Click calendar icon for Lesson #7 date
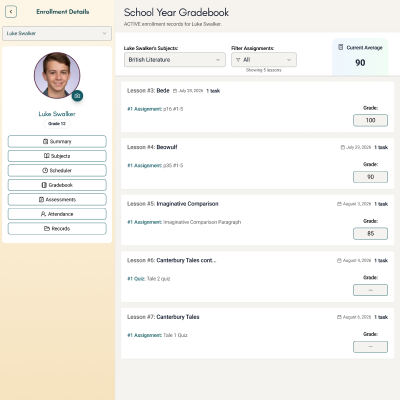The width and height of the screenshot is (400, 400). click(339, 317)
